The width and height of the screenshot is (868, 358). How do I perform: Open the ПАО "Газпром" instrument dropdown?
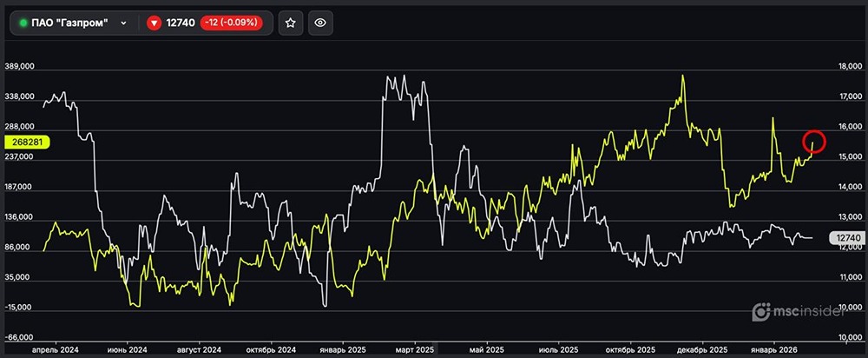point(74,23)
